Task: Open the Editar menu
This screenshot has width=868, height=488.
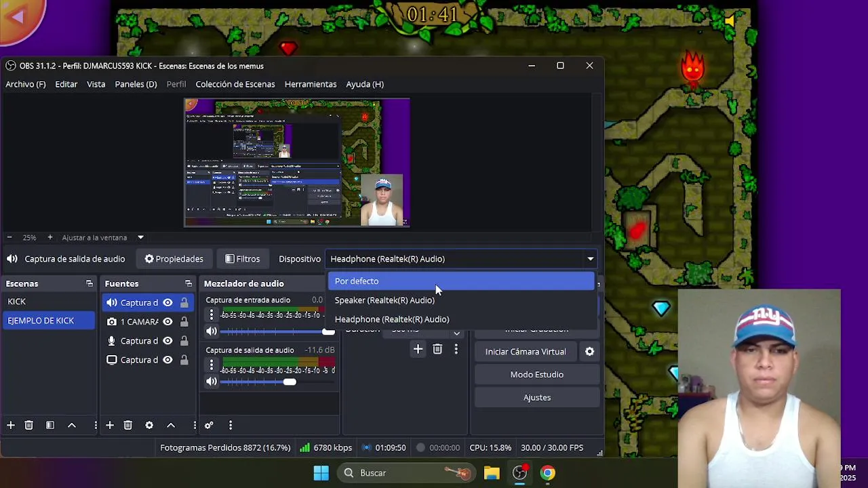Action: tap(66, 84)
